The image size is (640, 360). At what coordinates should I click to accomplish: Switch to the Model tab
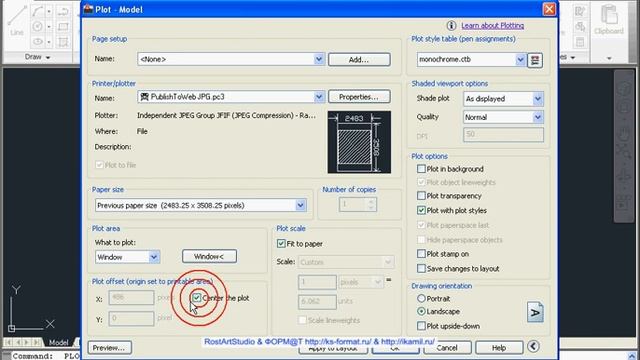58,342
